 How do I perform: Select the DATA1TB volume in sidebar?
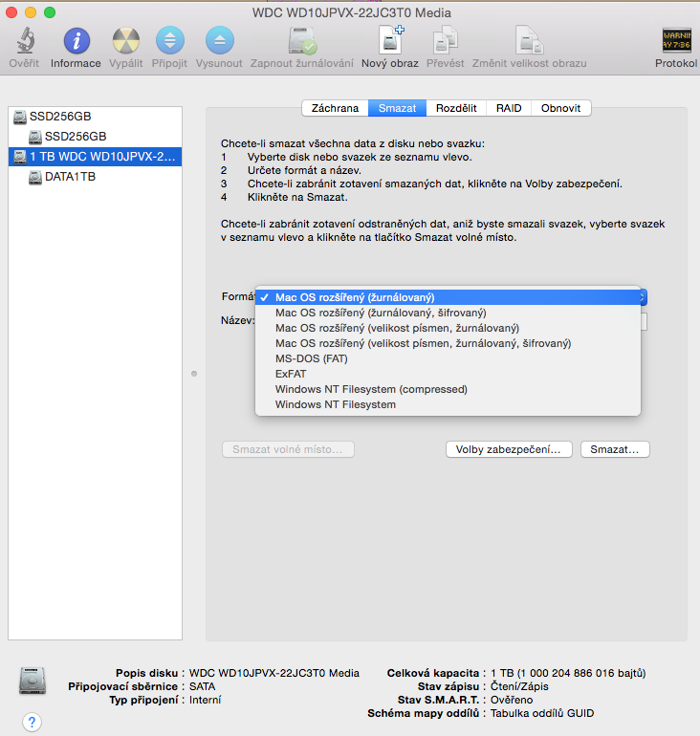[x=70, y=177]
